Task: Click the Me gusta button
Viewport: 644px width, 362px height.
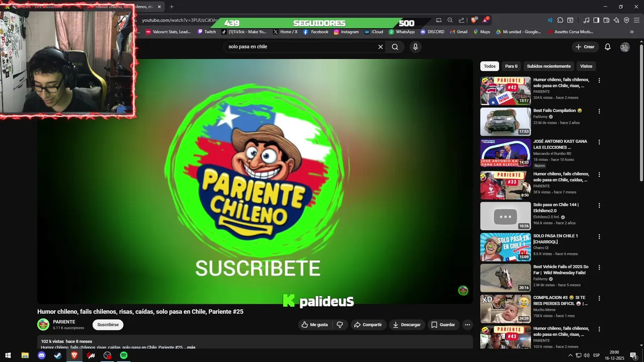Action: pos(314,325)
